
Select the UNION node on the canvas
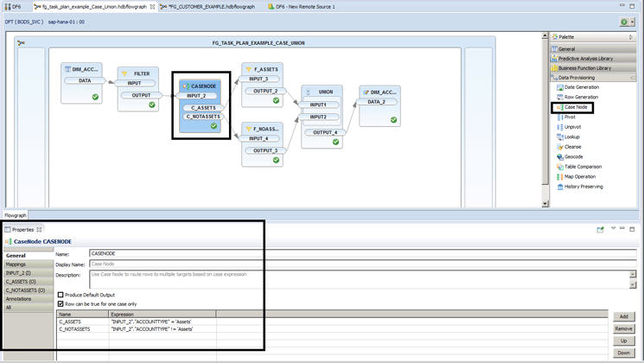click(325, 92)
